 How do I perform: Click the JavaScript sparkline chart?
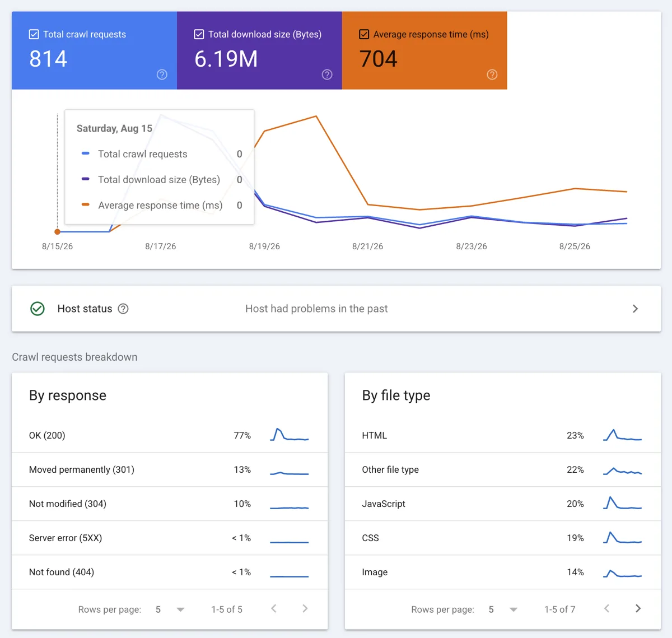point(623,503)
